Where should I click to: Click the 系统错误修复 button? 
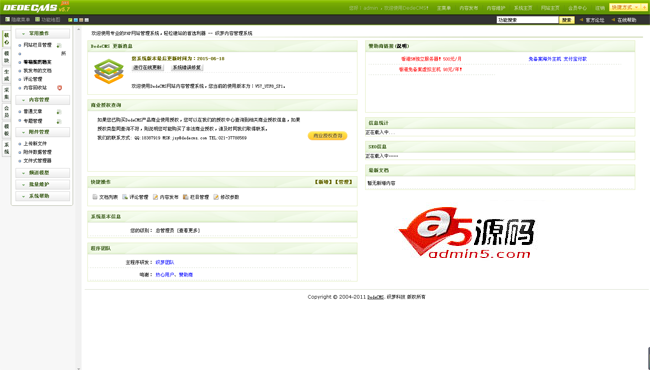pos(187,67)
